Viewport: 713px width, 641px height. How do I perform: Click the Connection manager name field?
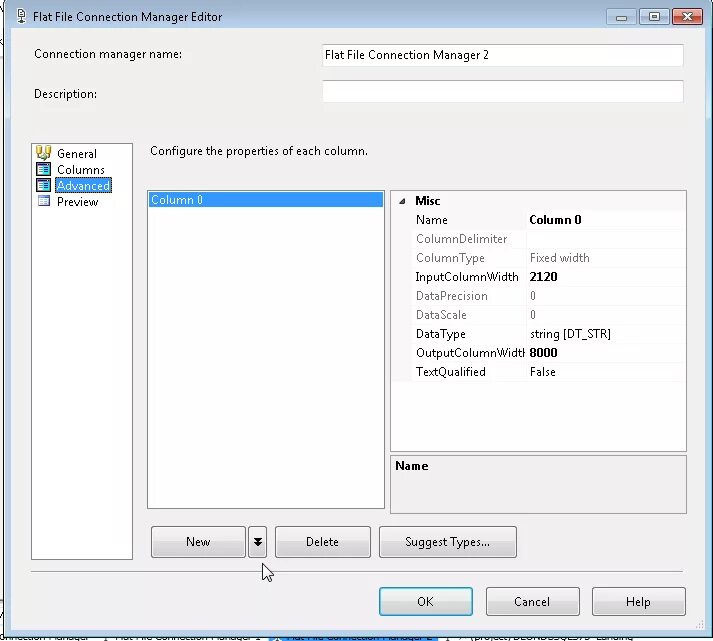tap(502, 55)
